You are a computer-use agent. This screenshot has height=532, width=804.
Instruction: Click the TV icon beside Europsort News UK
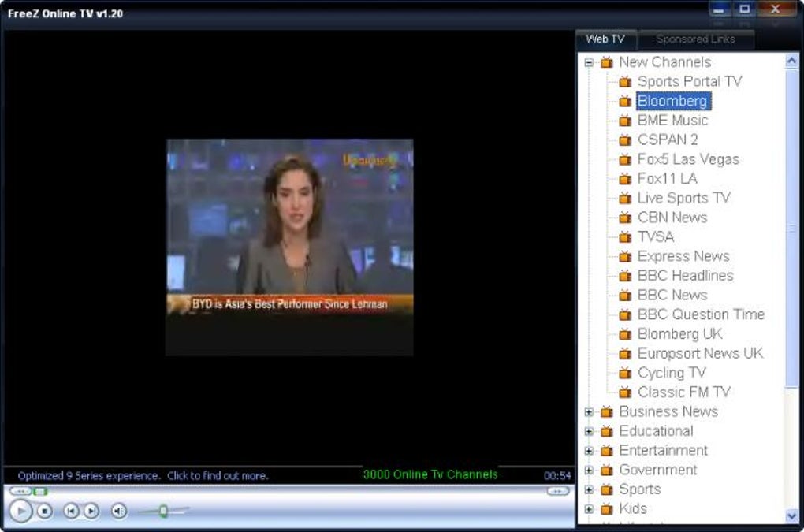tap(625, 354)
